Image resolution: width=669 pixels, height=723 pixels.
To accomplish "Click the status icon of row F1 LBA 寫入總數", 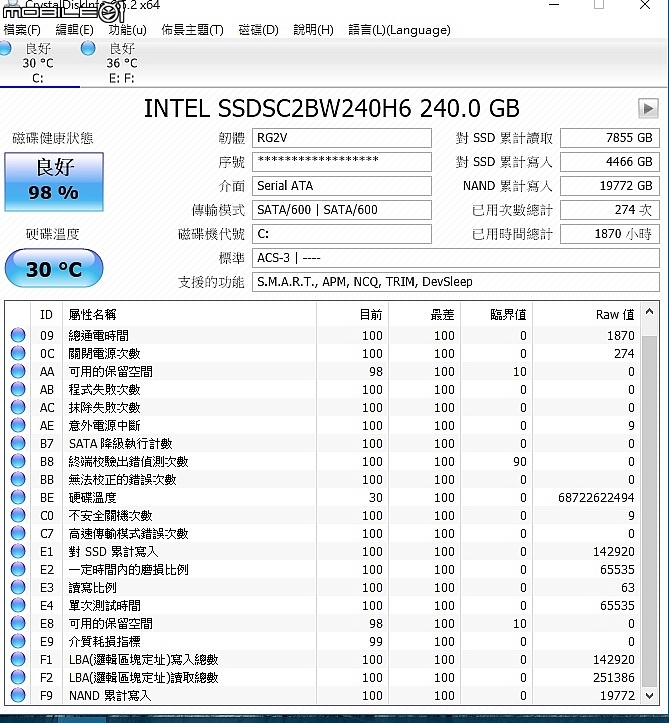I will point(18,658).
